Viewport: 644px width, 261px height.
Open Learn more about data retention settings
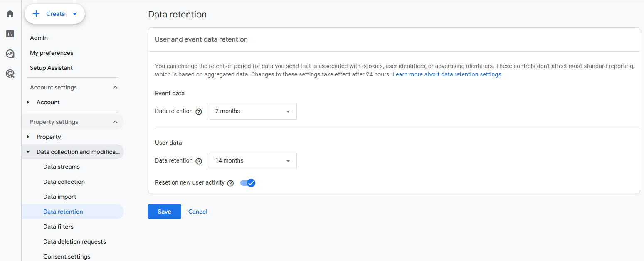click(447, 74)
